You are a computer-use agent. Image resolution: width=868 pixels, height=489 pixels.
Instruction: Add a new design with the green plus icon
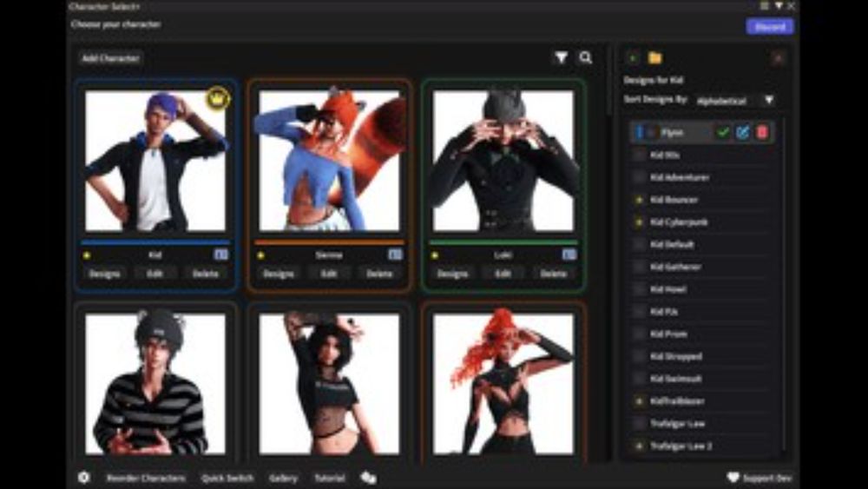click(633, 57)
